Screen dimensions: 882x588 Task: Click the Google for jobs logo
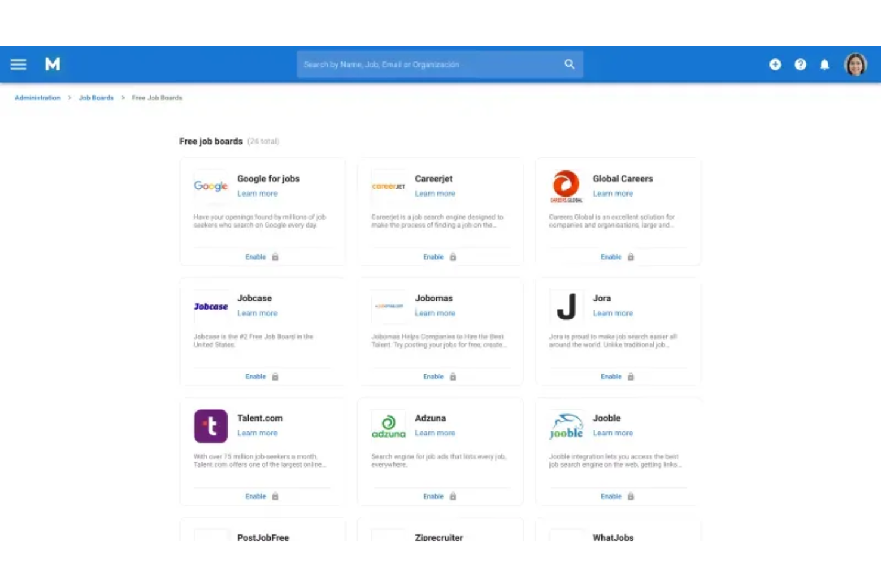[x=210, y=186]
